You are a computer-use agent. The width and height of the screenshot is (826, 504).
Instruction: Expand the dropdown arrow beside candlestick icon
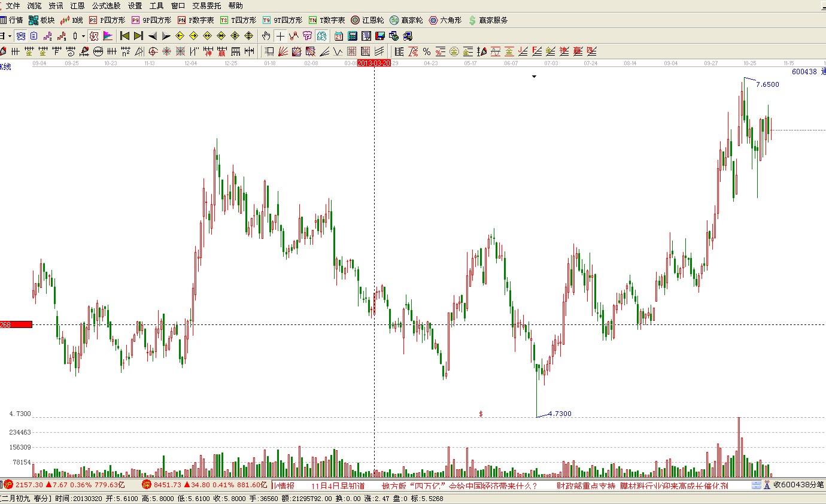coord(83,36)
